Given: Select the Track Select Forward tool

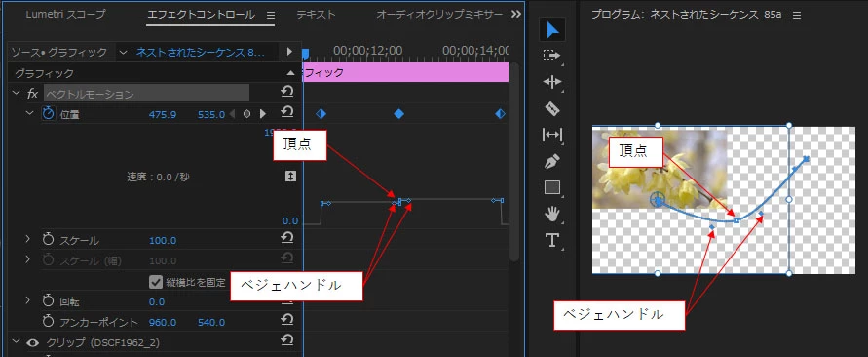Looking at the screenshot, I should 552,56.
